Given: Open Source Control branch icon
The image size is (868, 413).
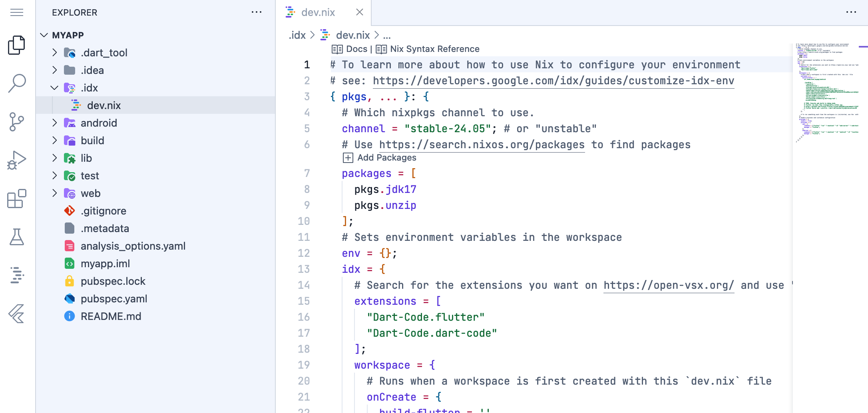Looking at the screenshot, I should (x=17, y=122).
